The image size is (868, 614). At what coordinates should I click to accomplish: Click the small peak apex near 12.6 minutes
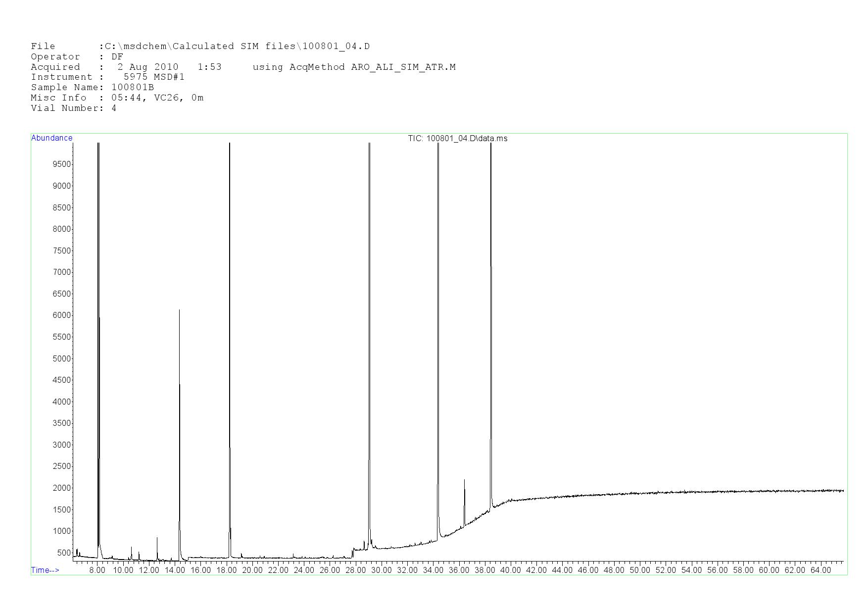[x=157, y=538]
